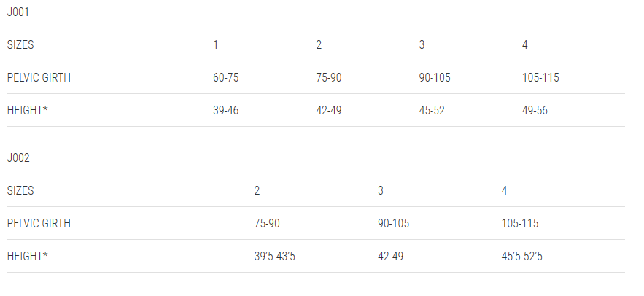The image size is (644, 296).
Task: Click the 39'5-43'5 height value
Action: pyautogui.click(x=274, y=256)
